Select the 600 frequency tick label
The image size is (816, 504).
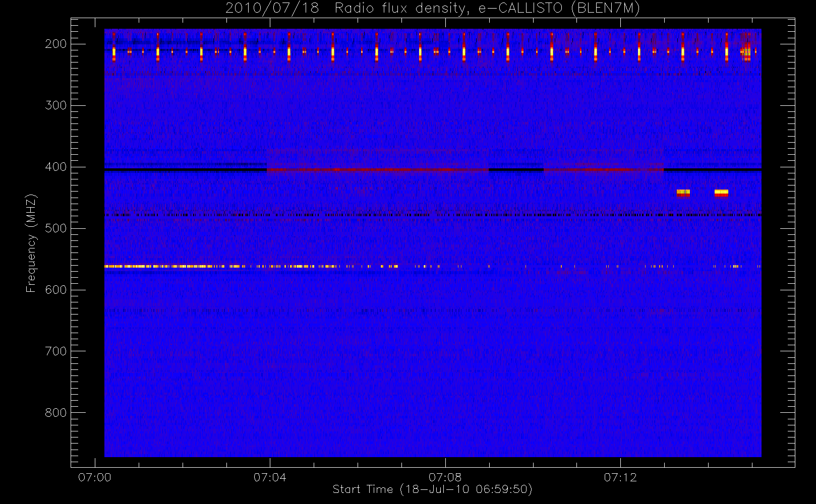point(55,290)
